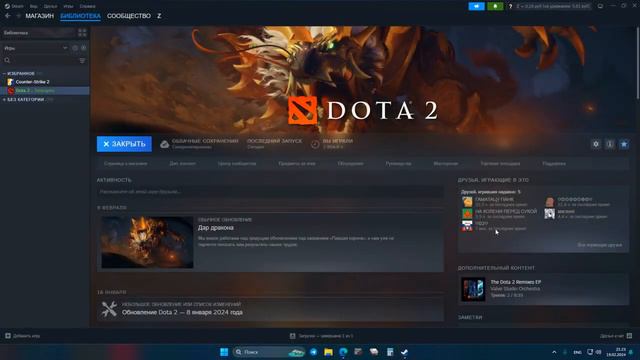Open the Обсуждения link
Viewport: 640px width, 360px height.
351,164
